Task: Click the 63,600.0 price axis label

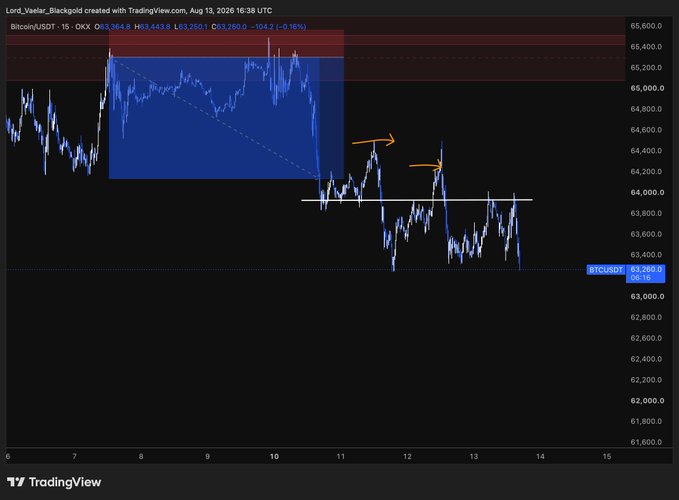Action: pyautogui.click(x=646, y=234)
